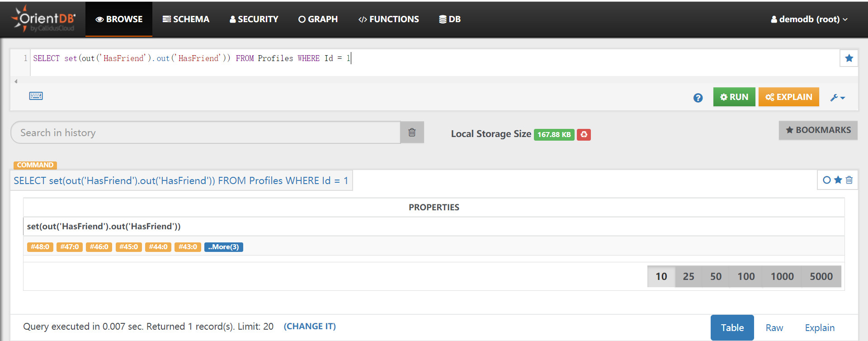Open record #46:0

[x=99, y=247]
